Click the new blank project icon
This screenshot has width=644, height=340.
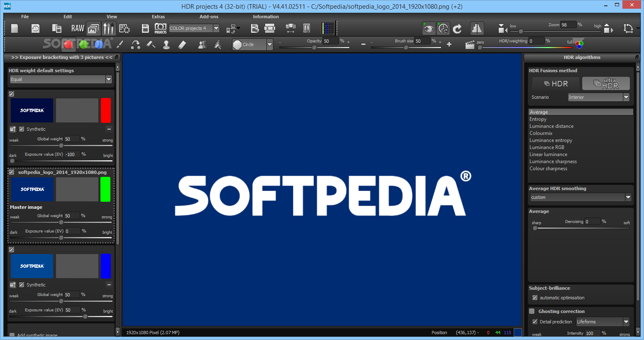(15, 28)
